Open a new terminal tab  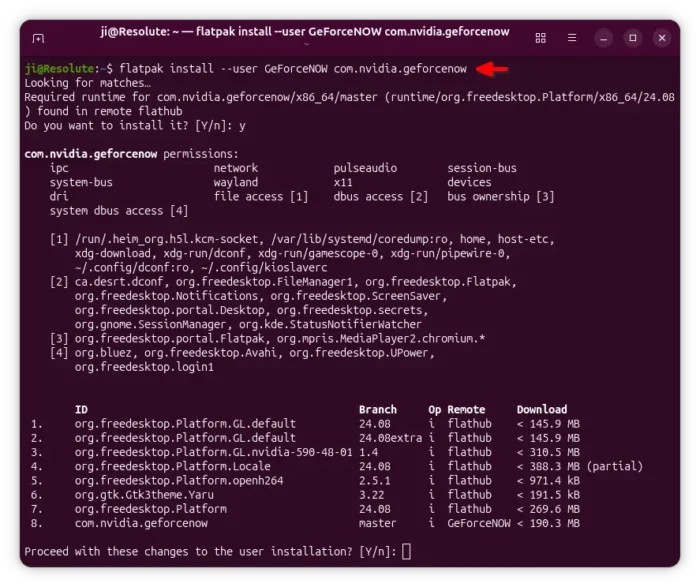click(38, 38)
